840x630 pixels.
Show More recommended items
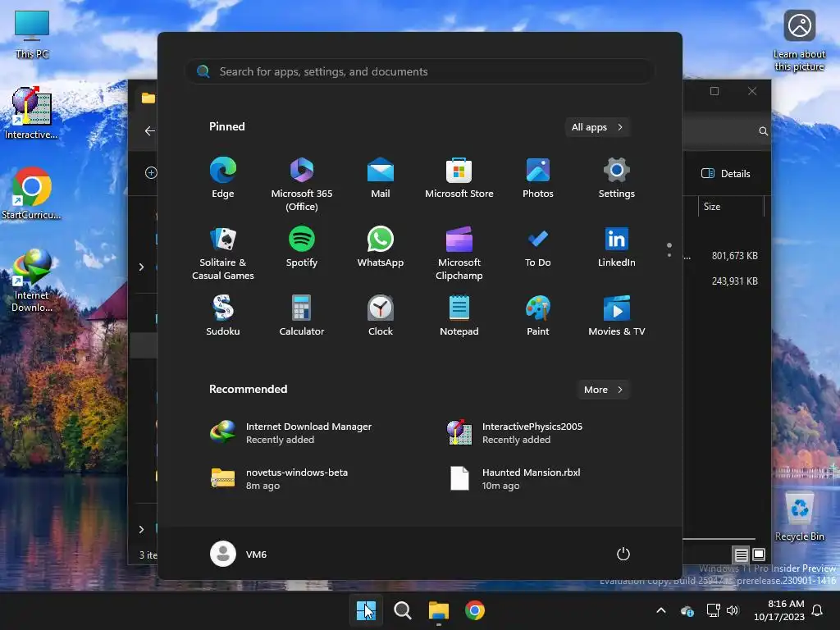click(603, 390)
